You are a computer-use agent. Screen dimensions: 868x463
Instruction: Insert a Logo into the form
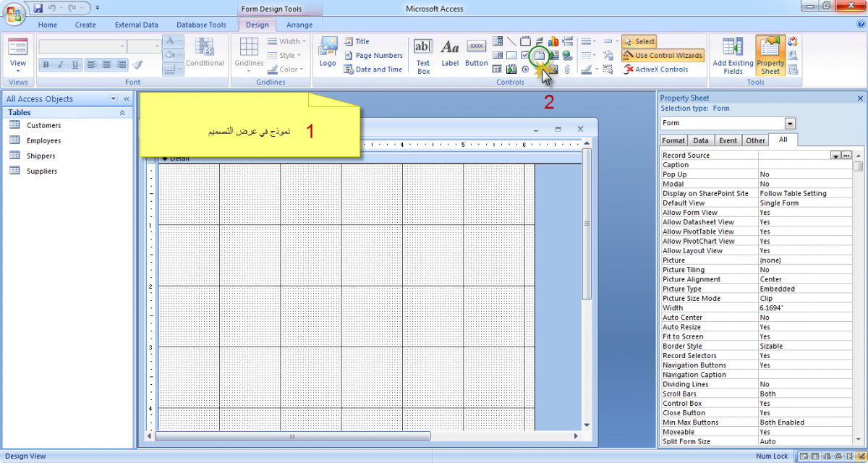pos(328,52)
